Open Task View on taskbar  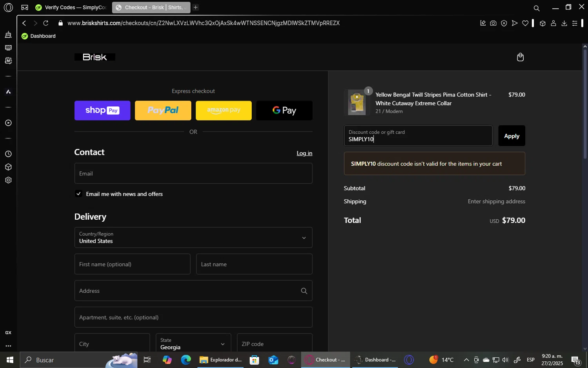tap(147, 360)
